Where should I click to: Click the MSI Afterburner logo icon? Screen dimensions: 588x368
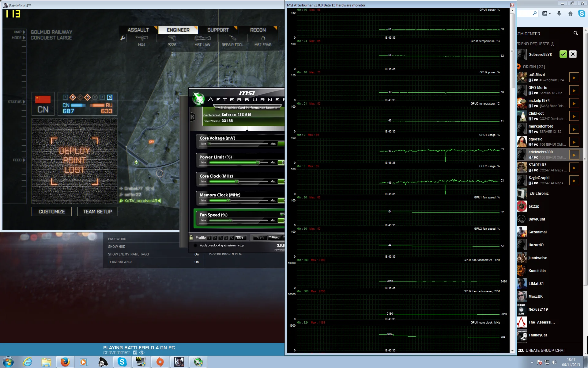click(198, 99)
